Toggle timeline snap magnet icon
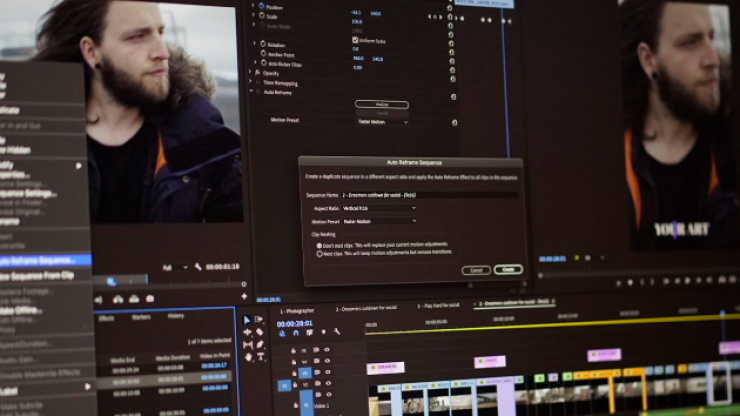 click(296, 332)
